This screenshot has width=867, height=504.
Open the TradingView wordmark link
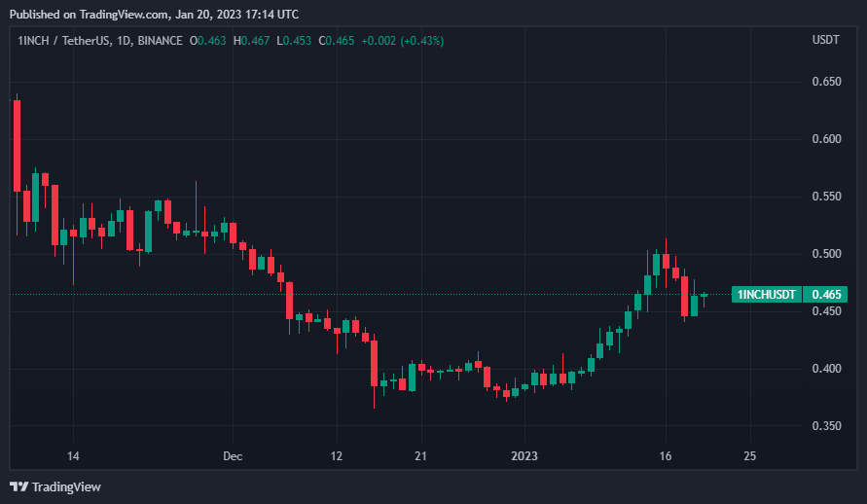tap(66, 486)
